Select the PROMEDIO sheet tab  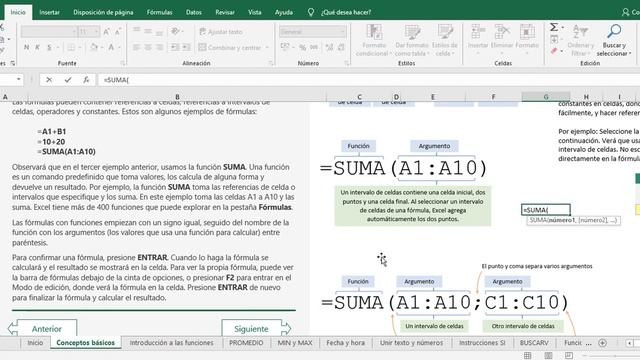click(246, 343)
